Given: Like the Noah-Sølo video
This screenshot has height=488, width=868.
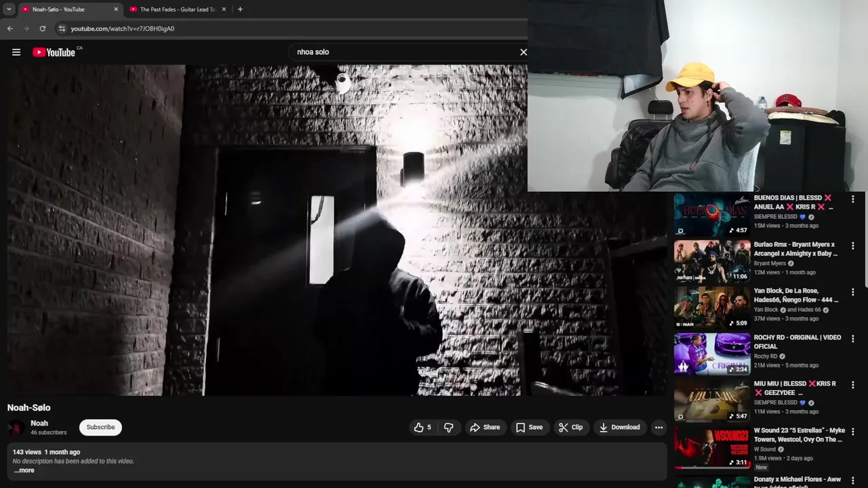Looking at the screenshot, I should (x=422, y=427).
